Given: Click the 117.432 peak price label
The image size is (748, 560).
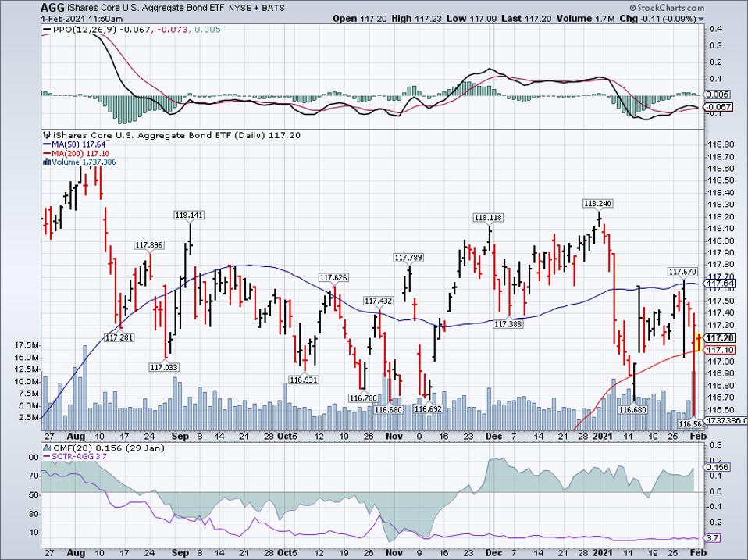Looking at the screenshot, I should click(378, 301).
